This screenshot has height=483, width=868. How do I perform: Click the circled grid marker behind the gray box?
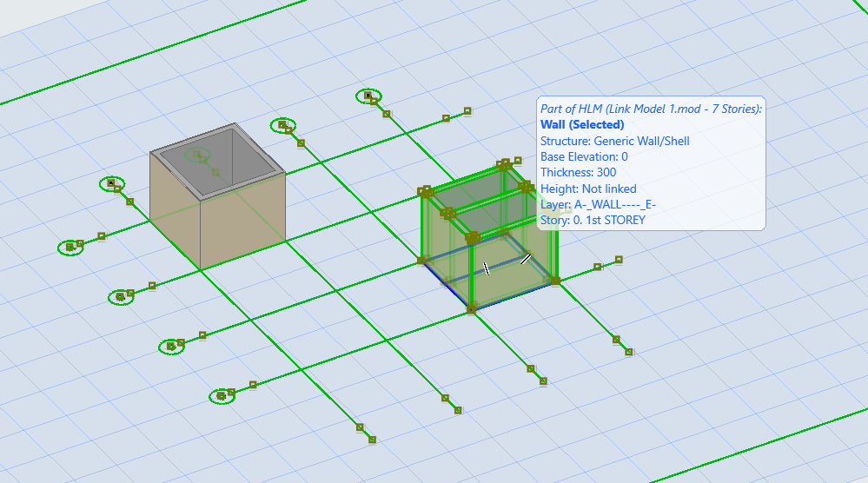[282, 125]
